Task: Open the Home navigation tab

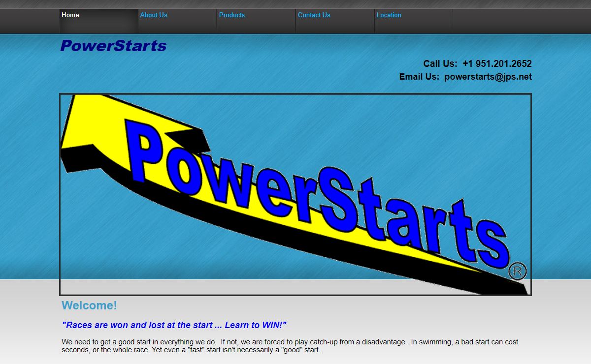Action: [x=98, y=21]
